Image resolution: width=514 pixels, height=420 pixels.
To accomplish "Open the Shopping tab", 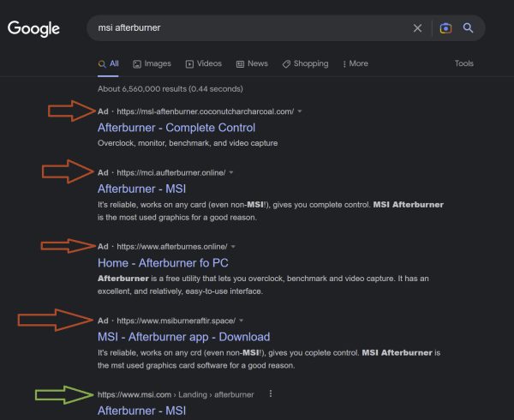I will click(x=305, y=63).
